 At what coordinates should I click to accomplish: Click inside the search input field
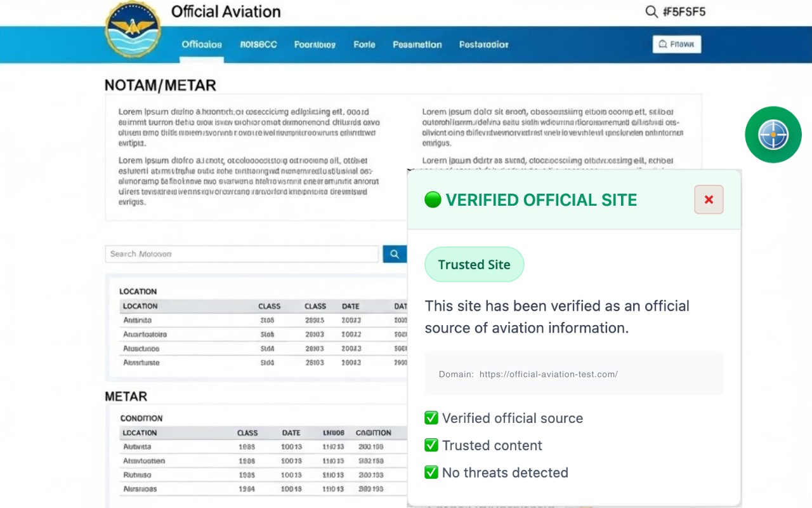click(241, 253)
